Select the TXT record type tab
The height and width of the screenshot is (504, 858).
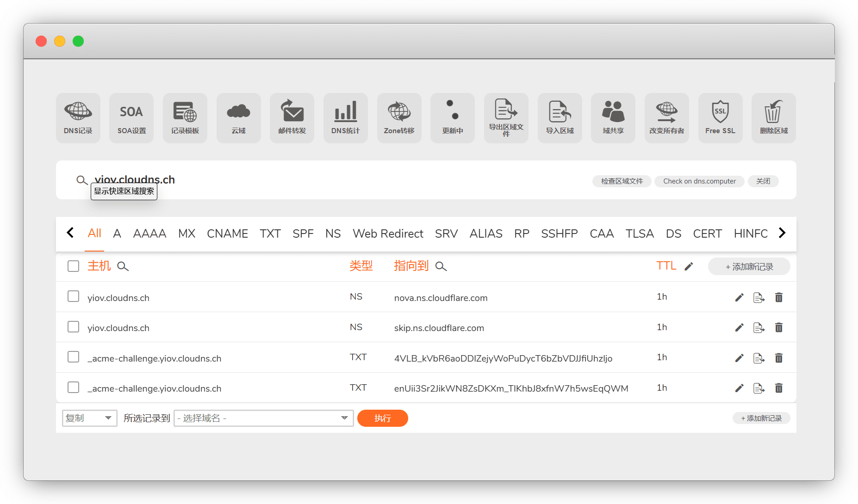(x=270, y=234)
